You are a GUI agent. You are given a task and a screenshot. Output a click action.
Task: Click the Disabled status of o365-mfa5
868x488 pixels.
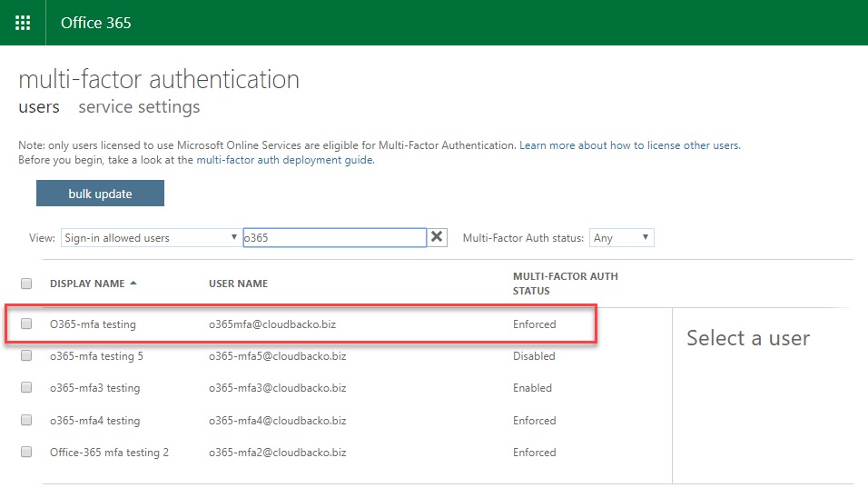tap(534, 356)
